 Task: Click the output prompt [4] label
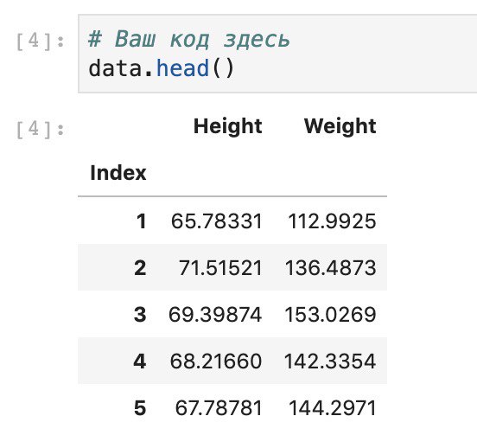[x=40, y=129]
